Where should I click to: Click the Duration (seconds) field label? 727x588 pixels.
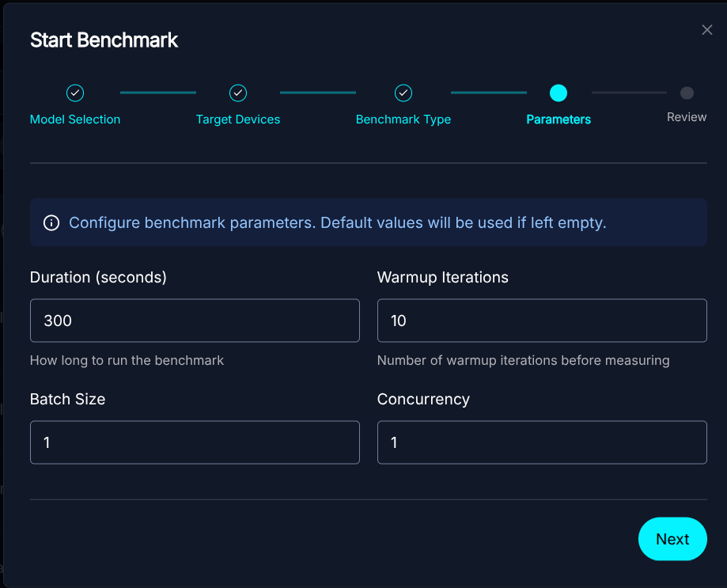(98, 278)
